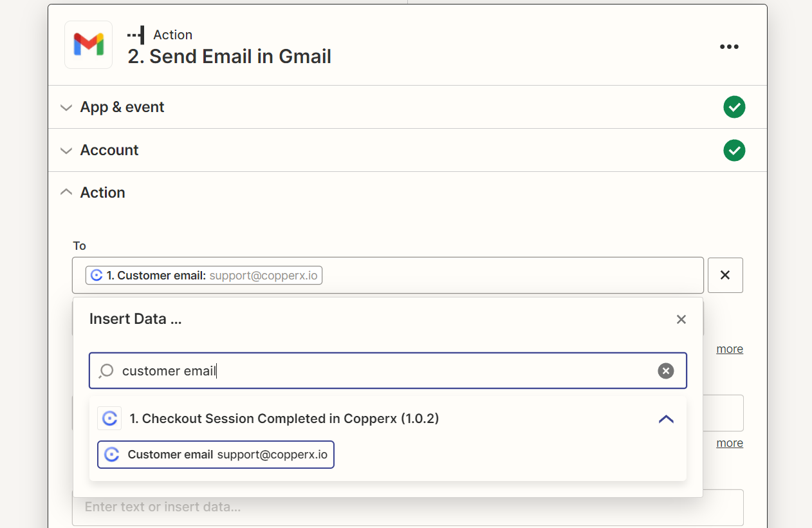Clear the customer email search text
The height and width of the screenshot is (528, 812).
coord(666,371)
